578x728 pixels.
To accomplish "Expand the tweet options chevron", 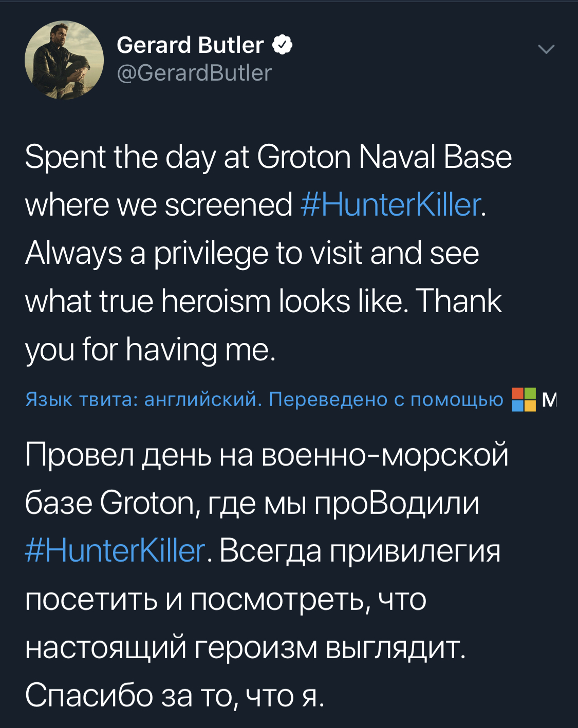I will point(546,49).
